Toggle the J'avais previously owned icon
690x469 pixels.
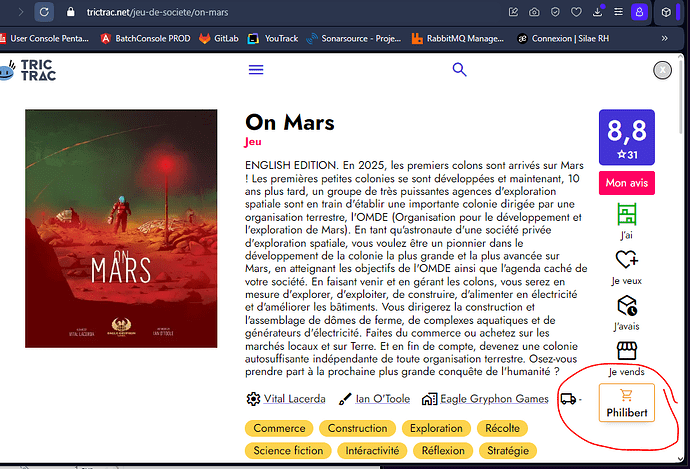[x=626, y=305]
